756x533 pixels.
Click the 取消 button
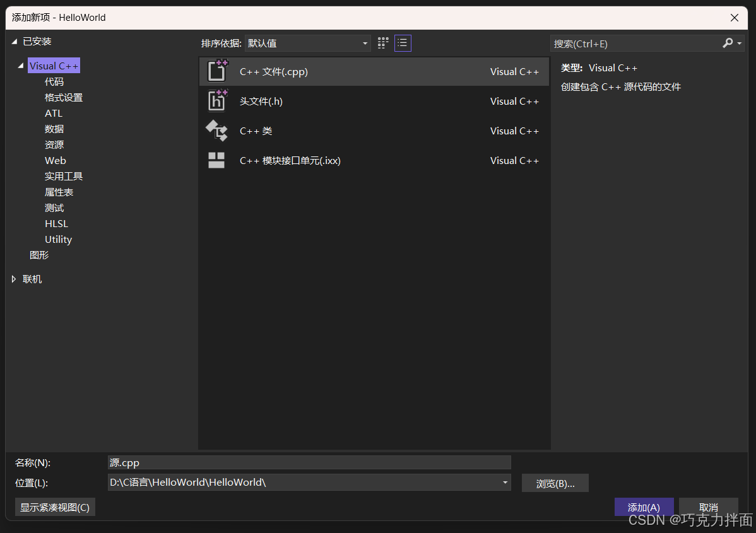coord(708,507)
